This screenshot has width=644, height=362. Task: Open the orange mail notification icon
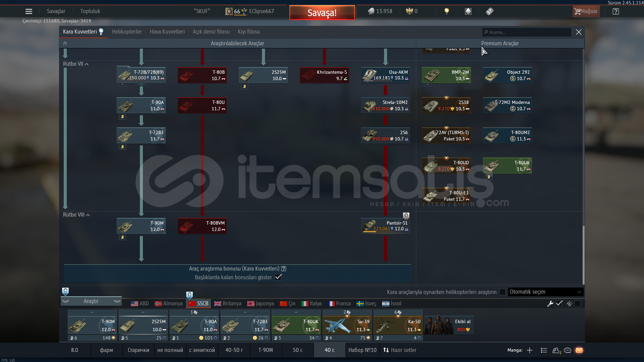pyautogui.click(x=579, y=350)
